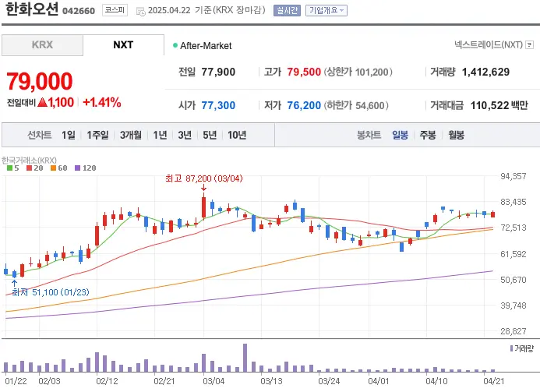Click the calendar icon beside the date
Viewport: 540px width, 392px height.
click(x=141, y=11)
